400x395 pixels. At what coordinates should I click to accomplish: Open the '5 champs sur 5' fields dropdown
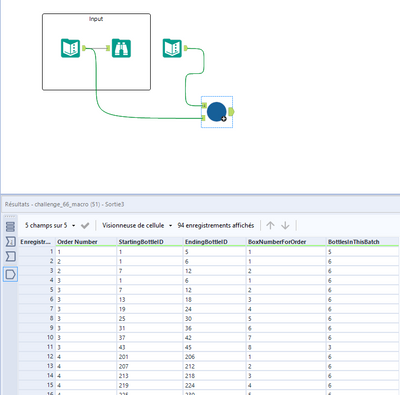[x=50, y=226]
